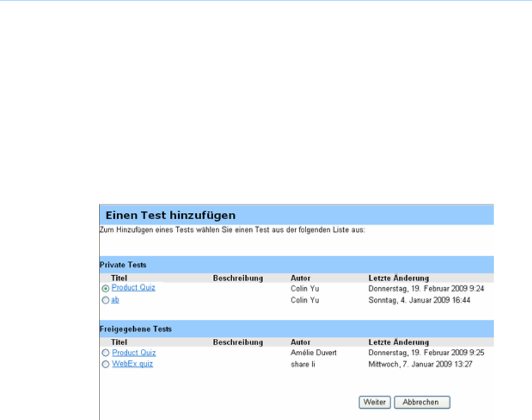Click date Donnerstag, 19. Februar 2009 9:25
The width and height of the screenshot is (532, 420).
426,353
